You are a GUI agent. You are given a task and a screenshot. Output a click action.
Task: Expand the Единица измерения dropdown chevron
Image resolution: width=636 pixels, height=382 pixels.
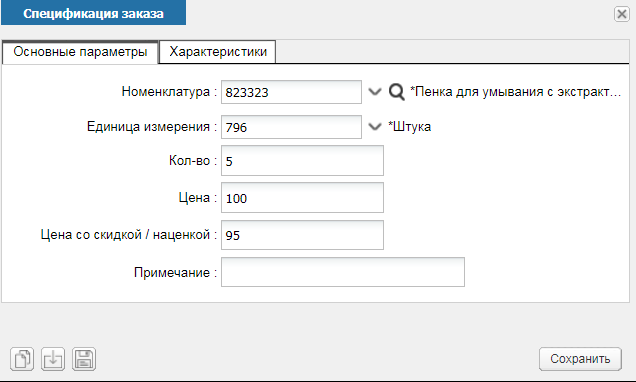click(375, 127)
